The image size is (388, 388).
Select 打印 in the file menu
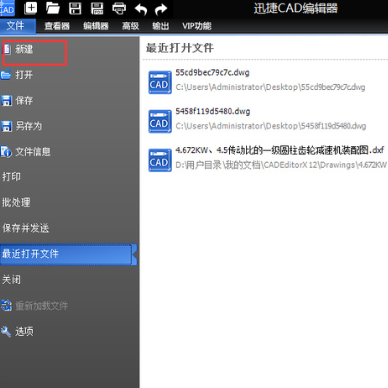(x=11, y=177)
